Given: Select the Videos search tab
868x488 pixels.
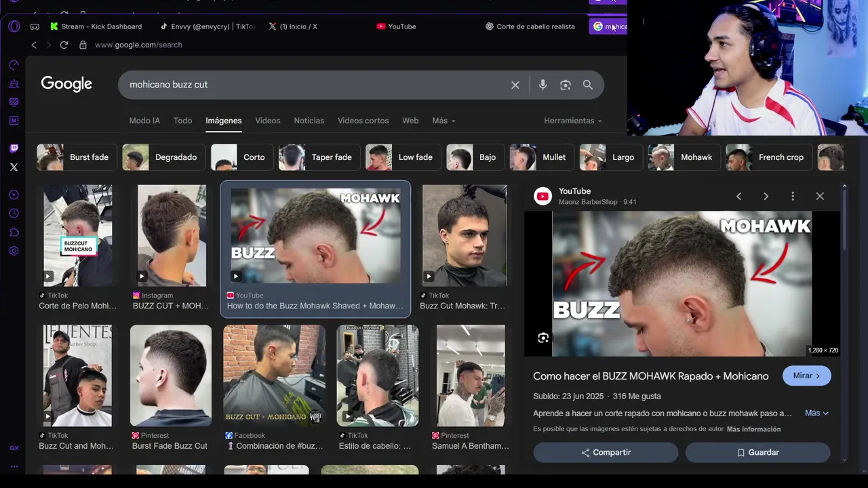Looking at the screenshot, I should click(x=268, y=121).
